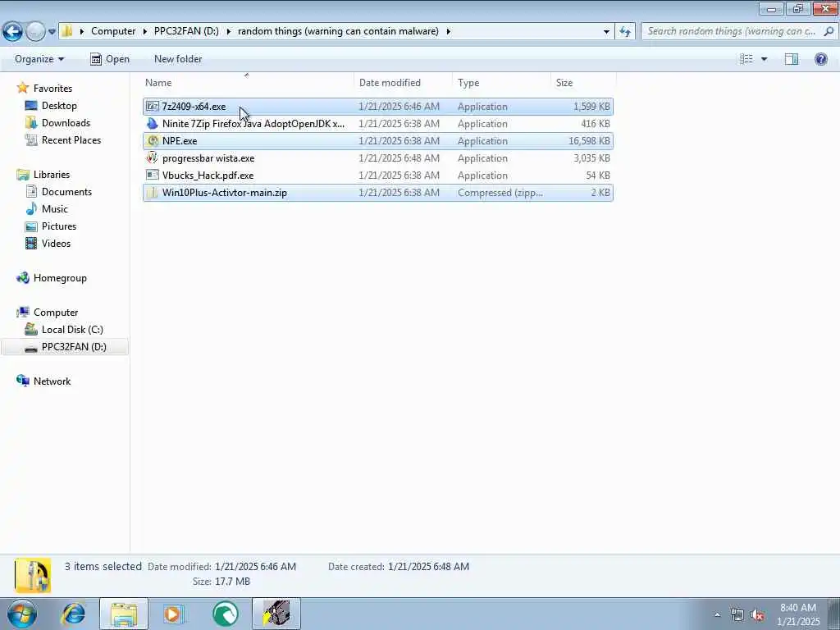Open Desktop in Favorites
The width and height of the screenshot is (840, 630).
click(x=59, y=106)
